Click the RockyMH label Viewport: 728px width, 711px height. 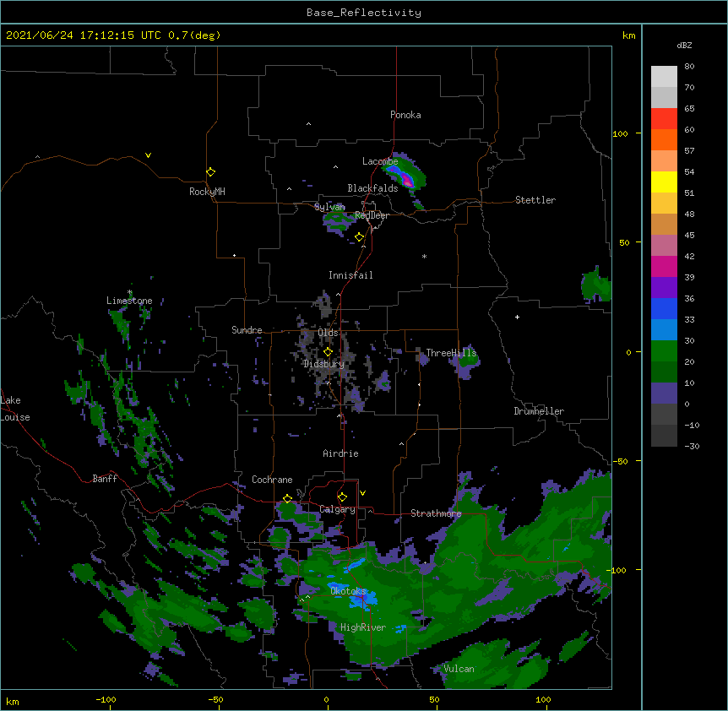tap(207, 192)
